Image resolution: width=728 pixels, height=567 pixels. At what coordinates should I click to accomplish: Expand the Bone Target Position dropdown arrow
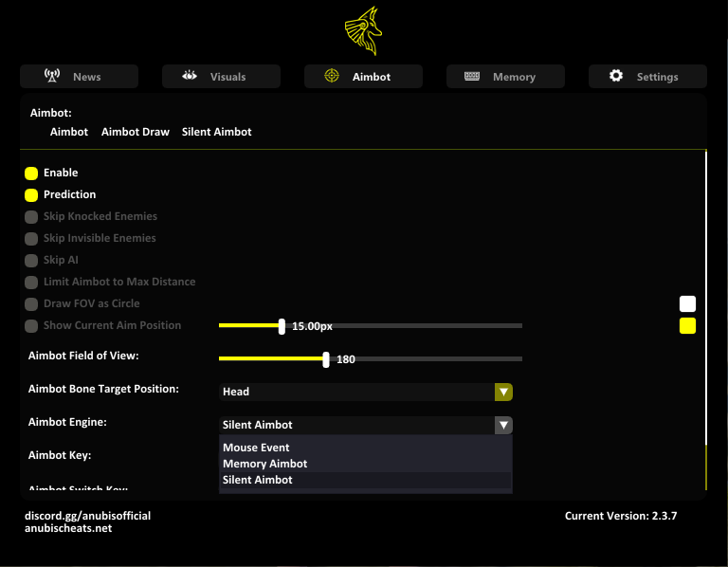click(503, 392)
